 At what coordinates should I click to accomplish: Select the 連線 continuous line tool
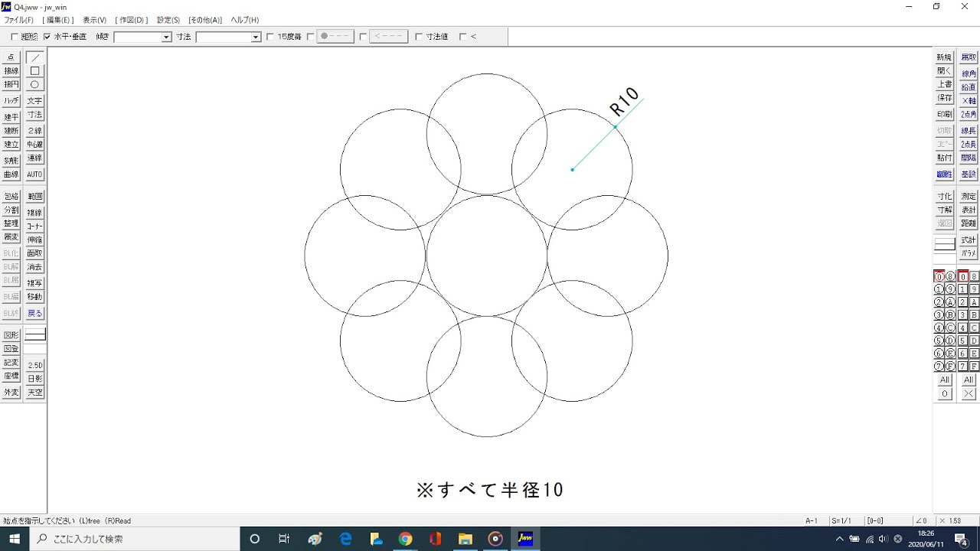34,158
